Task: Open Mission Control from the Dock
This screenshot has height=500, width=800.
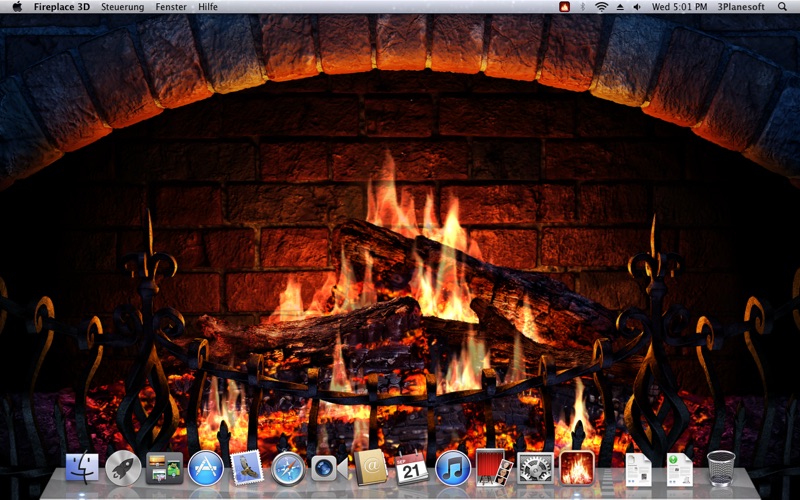Action: coord(164,468)
